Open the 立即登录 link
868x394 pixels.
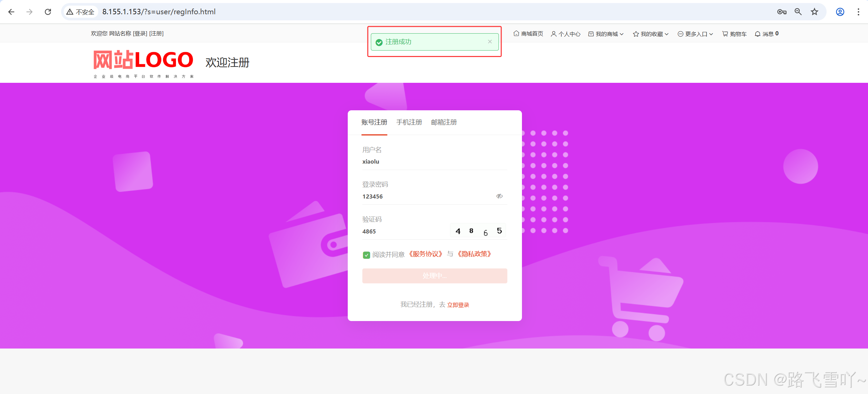coord(458,305)
